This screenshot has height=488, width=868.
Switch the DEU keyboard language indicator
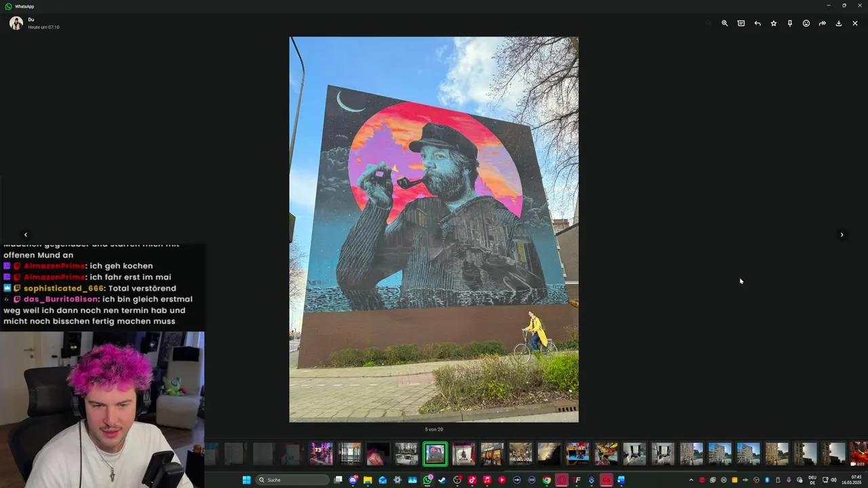812,480
